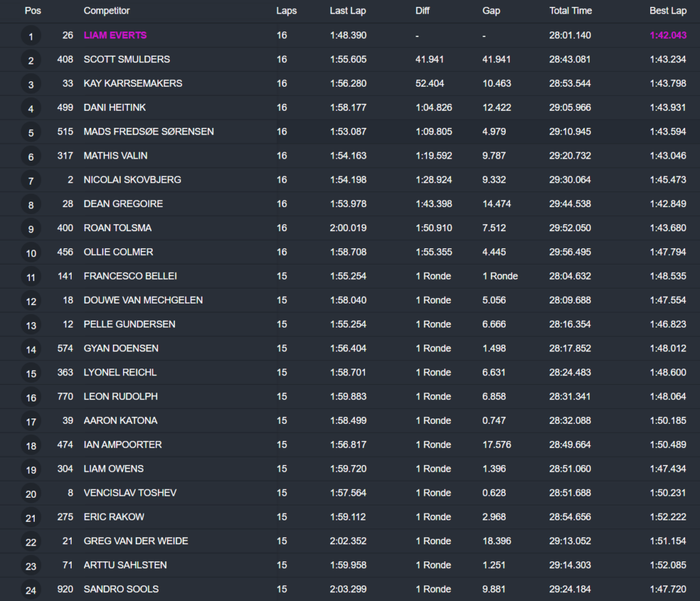Screen dimensions: 700x601
Task: Click Liam Everts' purple best lap 1:42.043
Action: tap(668, 36)
